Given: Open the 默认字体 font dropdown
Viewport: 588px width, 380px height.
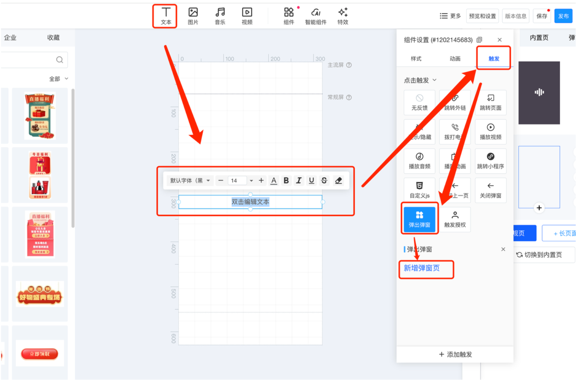Looking at the screenshot, I should pos(190,181).
